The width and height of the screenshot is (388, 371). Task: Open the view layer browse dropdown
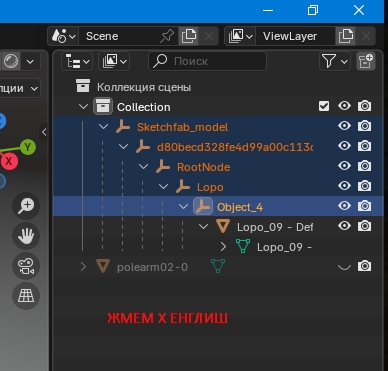(x=240, y=36)
